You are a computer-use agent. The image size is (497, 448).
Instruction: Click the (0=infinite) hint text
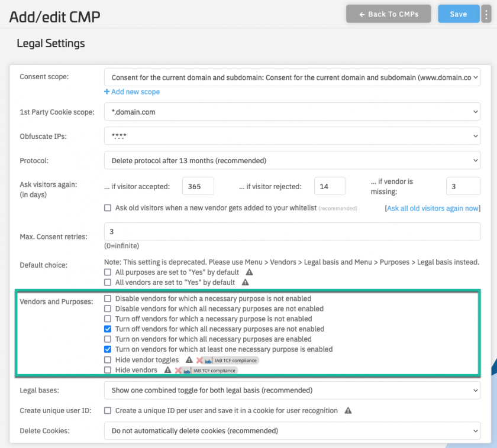tap(122, 246)
